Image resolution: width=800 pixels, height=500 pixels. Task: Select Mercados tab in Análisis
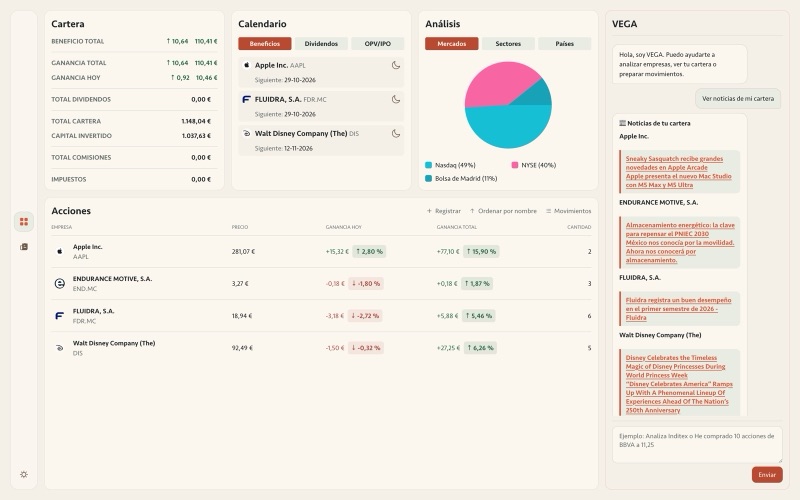pos(452,44)
